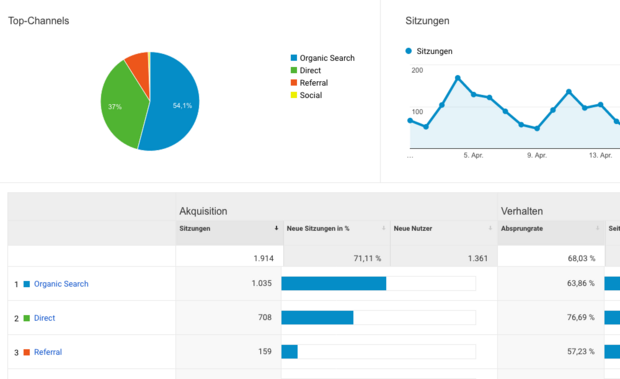Select the green Direct legend square
Viewport: 620px width, 379px height.
(x=294, y=70)
